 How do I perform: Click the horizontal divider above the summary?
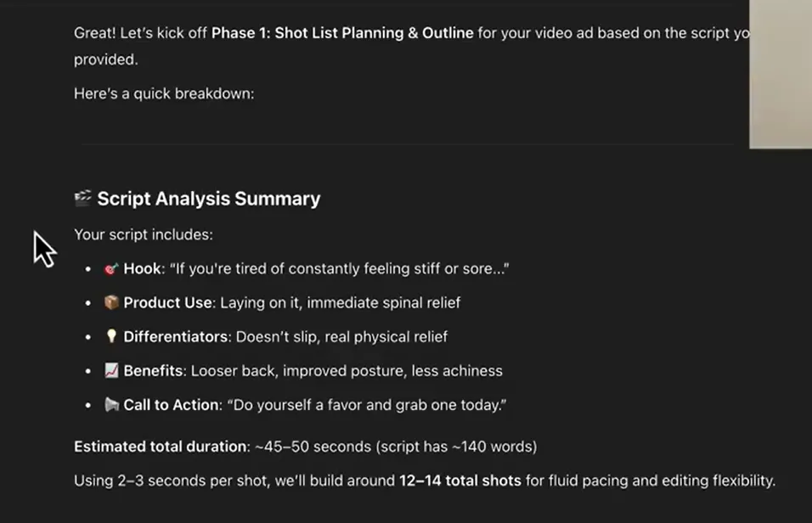[408, 143]
